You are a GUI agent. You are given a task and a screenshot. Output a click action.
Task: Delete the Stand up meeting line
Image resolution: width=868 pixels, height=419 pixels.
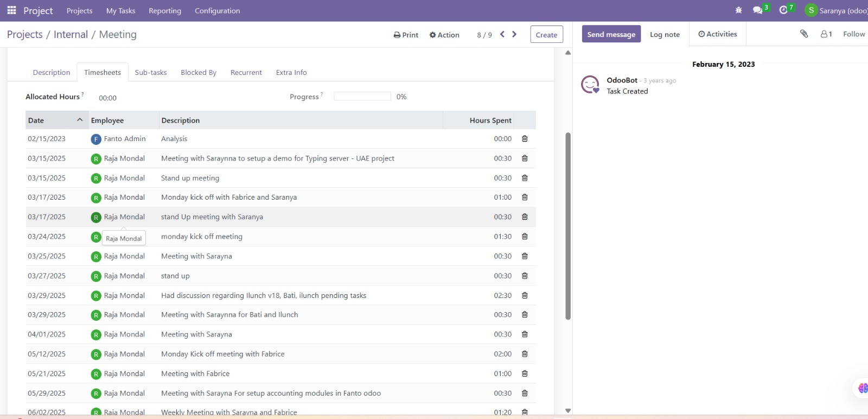point(525,178)
